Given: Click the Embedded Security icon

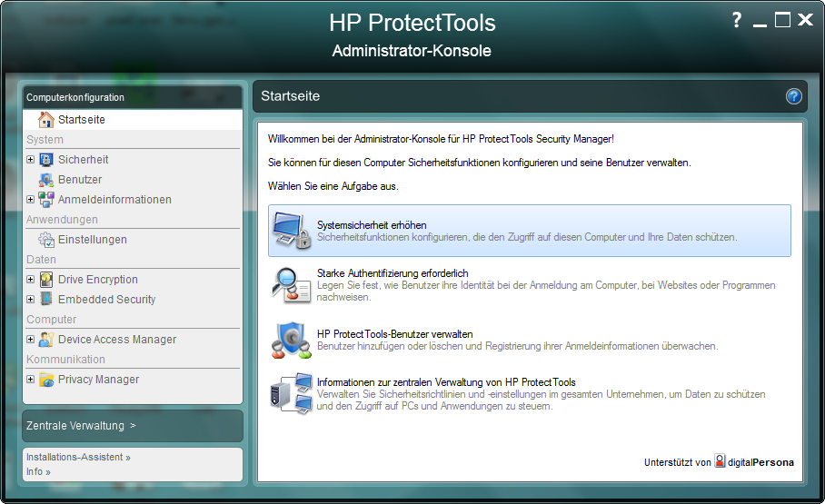Looking at the screenshot, I should [46, 299].
